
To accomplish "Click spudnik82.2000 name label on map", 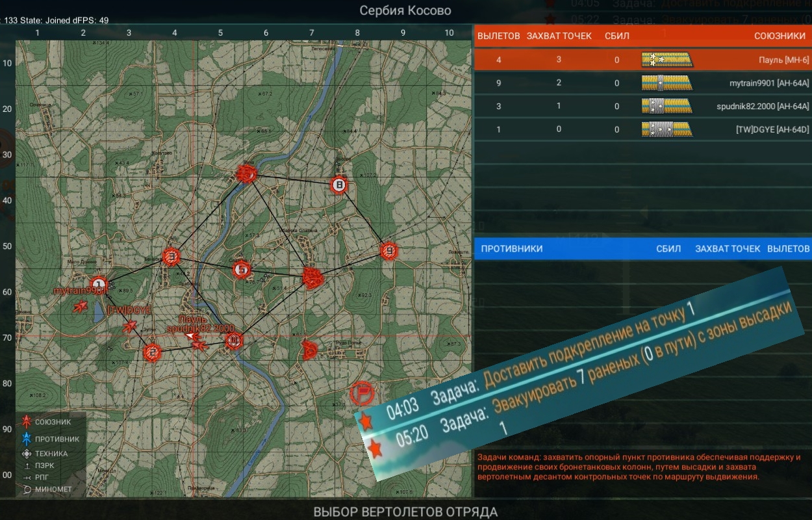I will [201, 328].
